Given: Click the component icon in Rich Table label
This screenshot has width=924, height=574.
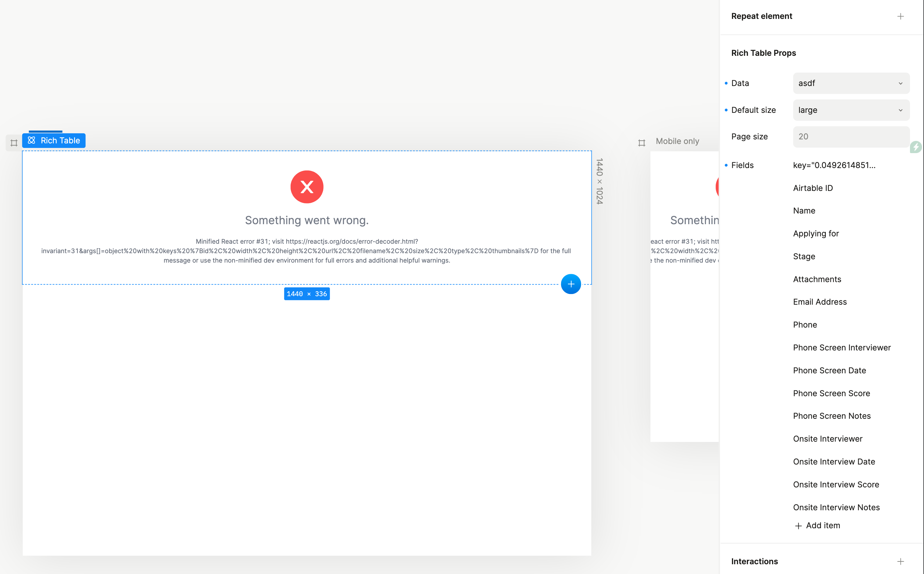Looking at the screenshot, I should click(x=31, y=141).
